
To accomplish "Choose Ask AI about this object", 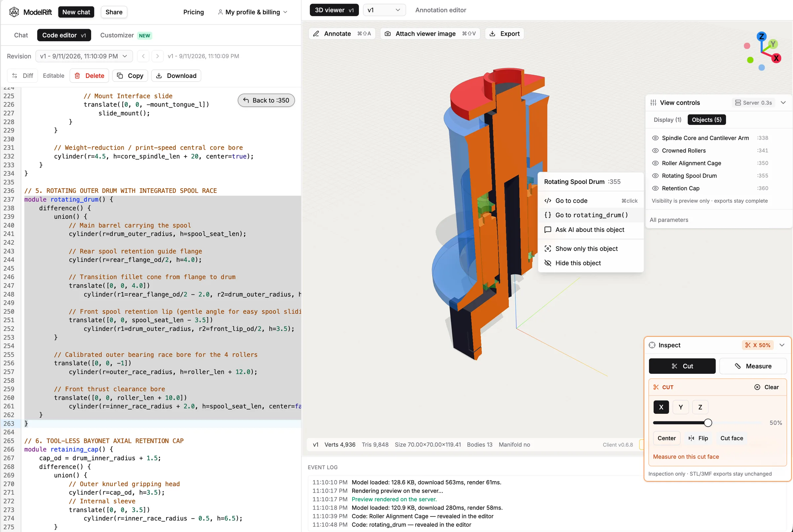I will click(591, 230).
